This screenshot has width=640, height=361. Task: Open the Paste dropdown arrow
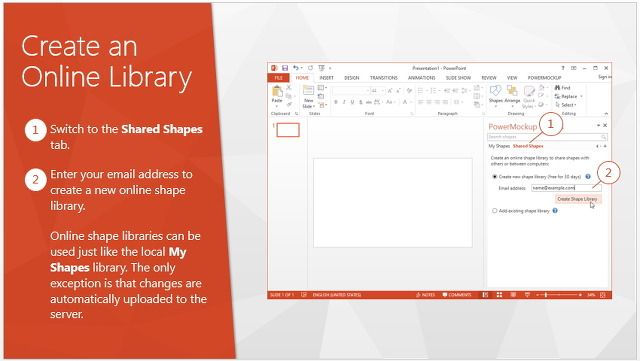point(277,106)
